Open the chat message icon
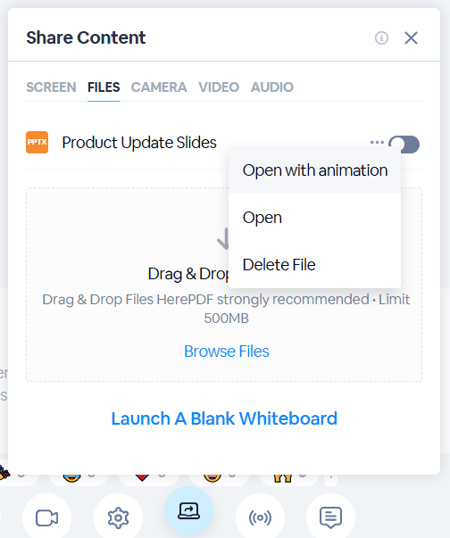Image resolution: width=450 pixels, height=538 pixels. pos(331,518)
